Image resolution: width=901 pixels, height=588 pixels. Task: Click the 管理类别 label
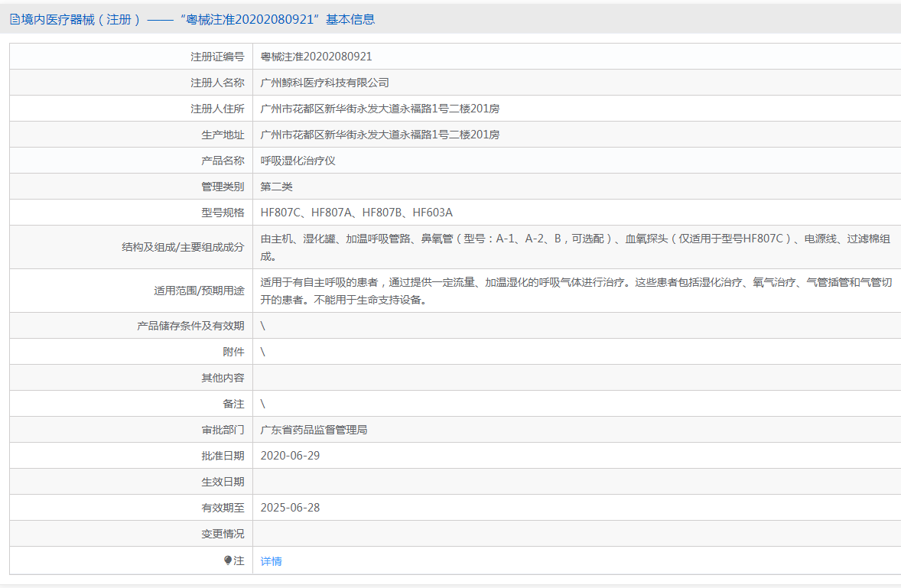pyautogui.click(x=223, y=187)
